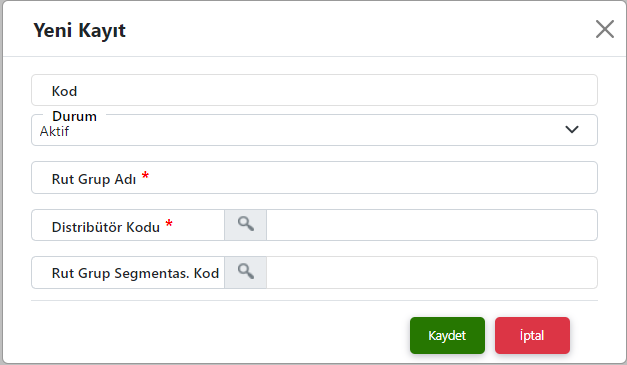Click the Rut Grup Adı label text
The image size is (627, 365).
(x=94, y=179)
